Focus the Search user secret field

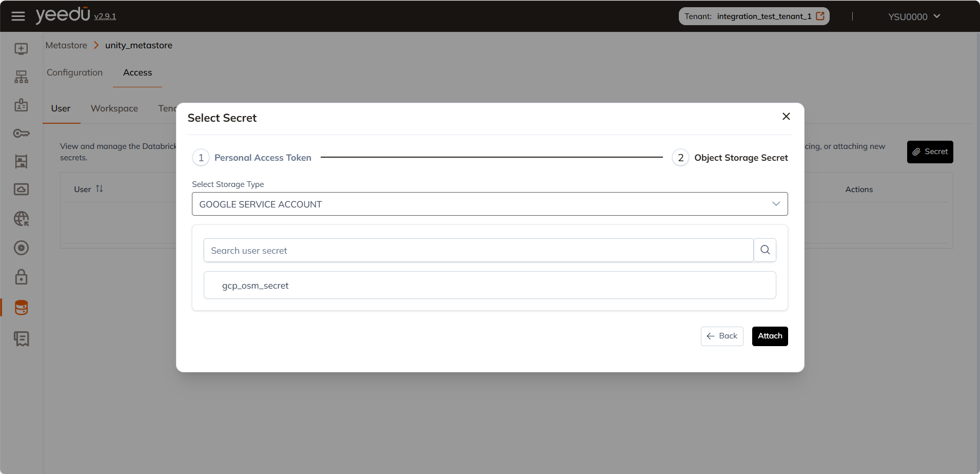click(478, 250)
